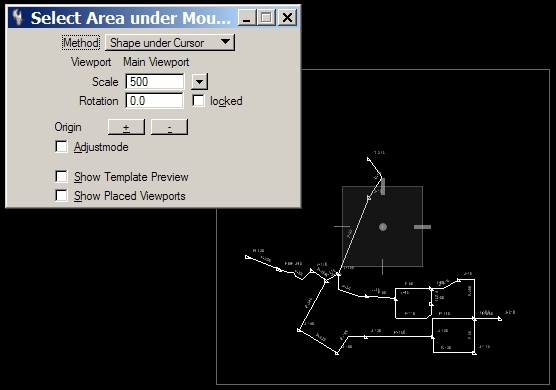Maximize the Select Area dialog
The height and width of the screenshot is (390, 556).
pyautogui.click(x=267, y=18)
